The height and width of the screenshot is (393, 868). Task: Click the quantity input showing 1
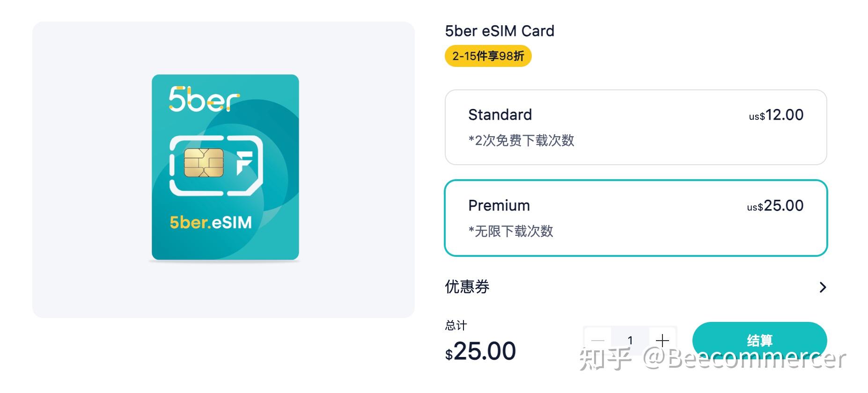pyautogui.click(x=630, y=341)
